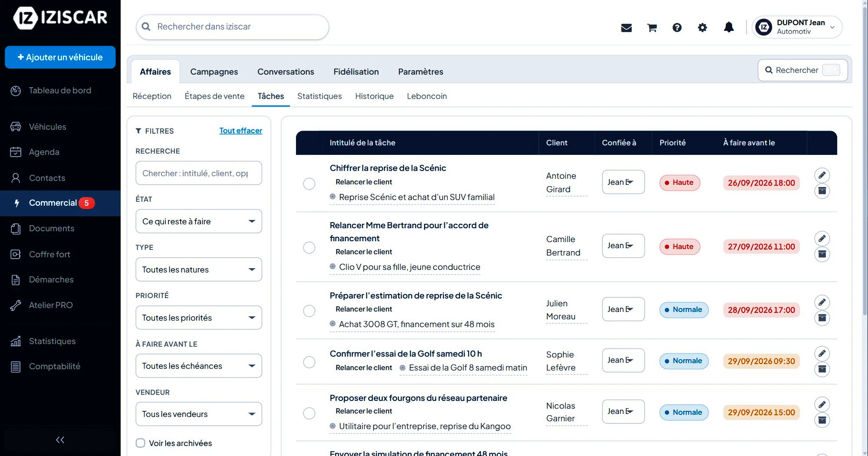
Task: Open the settings gear icon
Action: pyautogui.click(x=702, y=28)
